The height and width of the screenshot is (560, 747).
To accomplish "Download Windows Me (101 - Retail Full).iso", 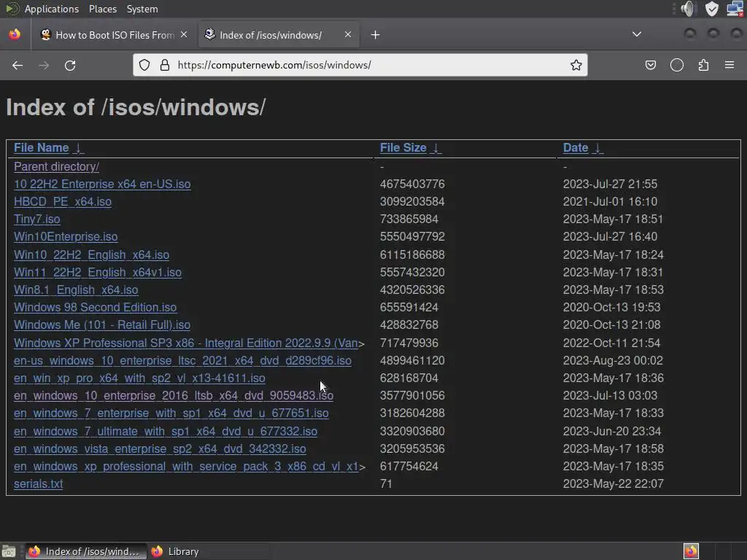I will click(x=102, y=324).
